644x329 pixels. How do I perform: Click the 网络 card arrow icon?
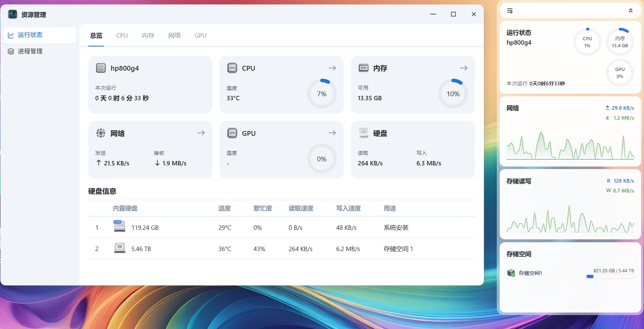click(201, 133)
